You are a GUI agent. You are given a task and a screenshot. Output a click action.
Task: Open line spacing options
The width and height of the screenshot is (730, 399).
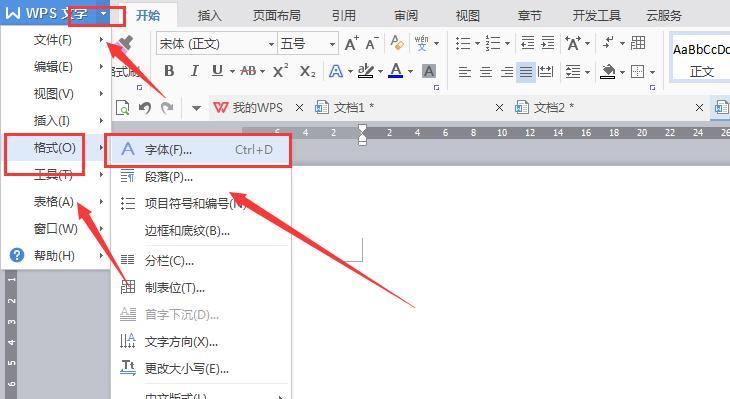tap(573, 72)
